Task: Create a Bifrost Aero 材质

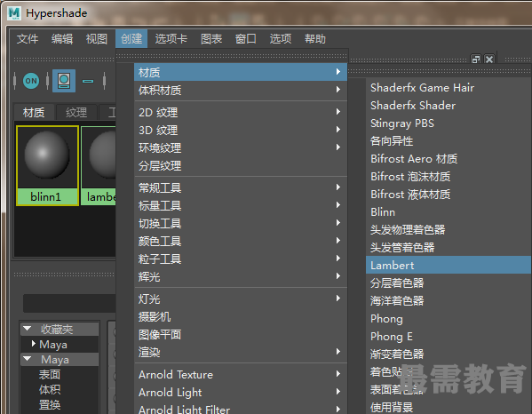Action: pyautogui.click(x=449, y=159)
